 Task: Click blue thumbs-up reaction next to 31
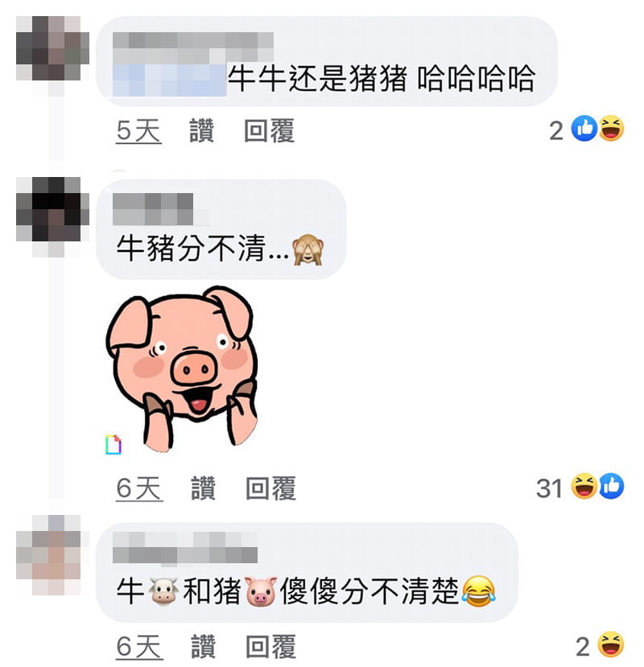coord(611,486)
